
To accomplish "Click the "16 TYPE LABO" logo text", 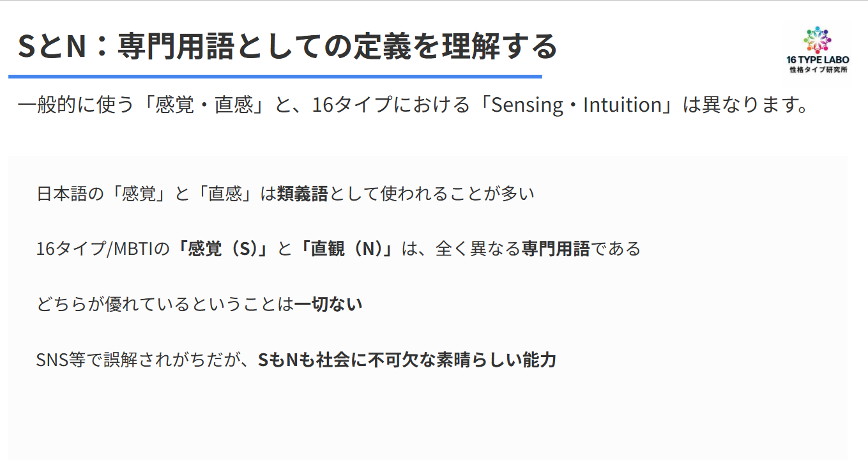I will 818,60.
